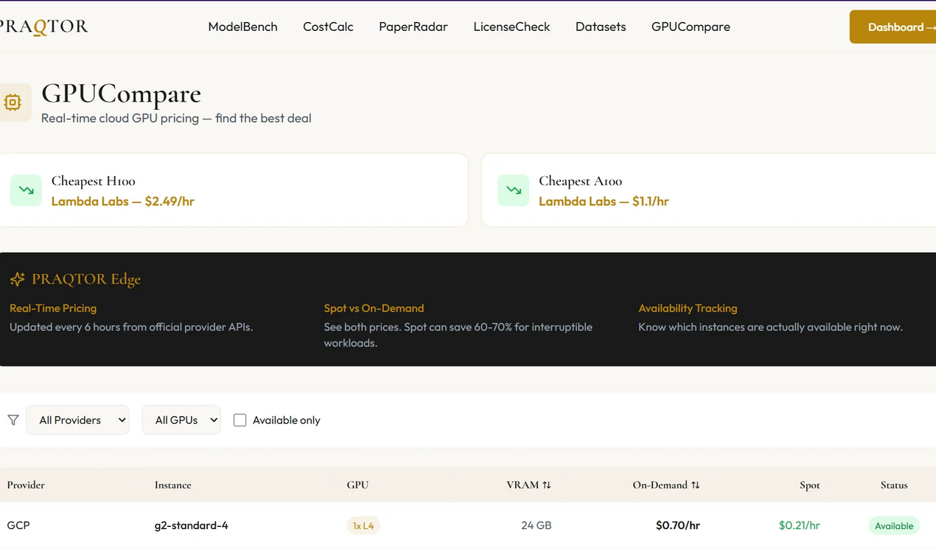The width and height of the screenshot is (936, 560).
Task: Click the Cheapest H100 trending-down icon
Action: click(26, 190)
